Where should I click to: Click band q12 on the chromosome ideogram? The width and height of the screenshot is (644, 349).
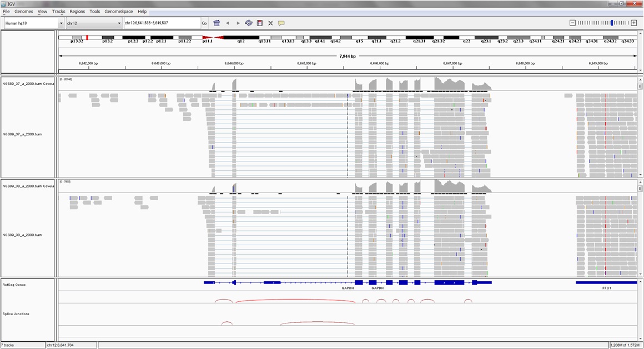coord(241,38)
